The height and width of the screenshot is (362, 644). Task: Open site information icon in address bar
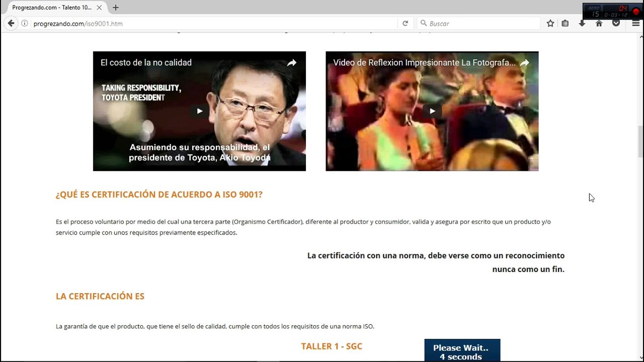24,23
